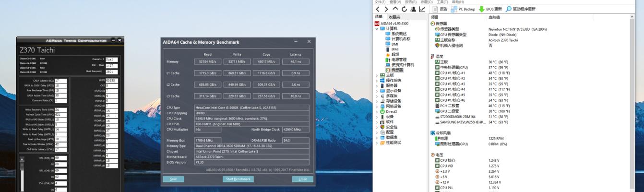
Task: Click the DRAM Frequency field showing 3601
Action: click(111, 72)
